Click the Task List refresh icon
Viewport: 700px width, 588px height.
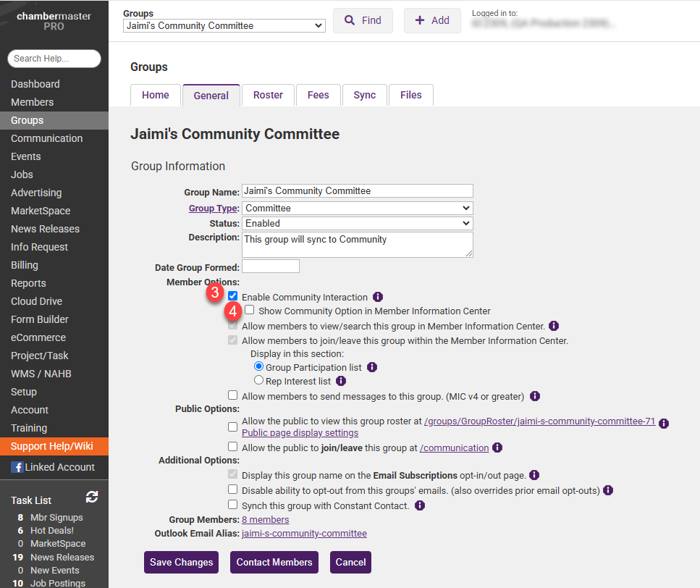[92, 497]
